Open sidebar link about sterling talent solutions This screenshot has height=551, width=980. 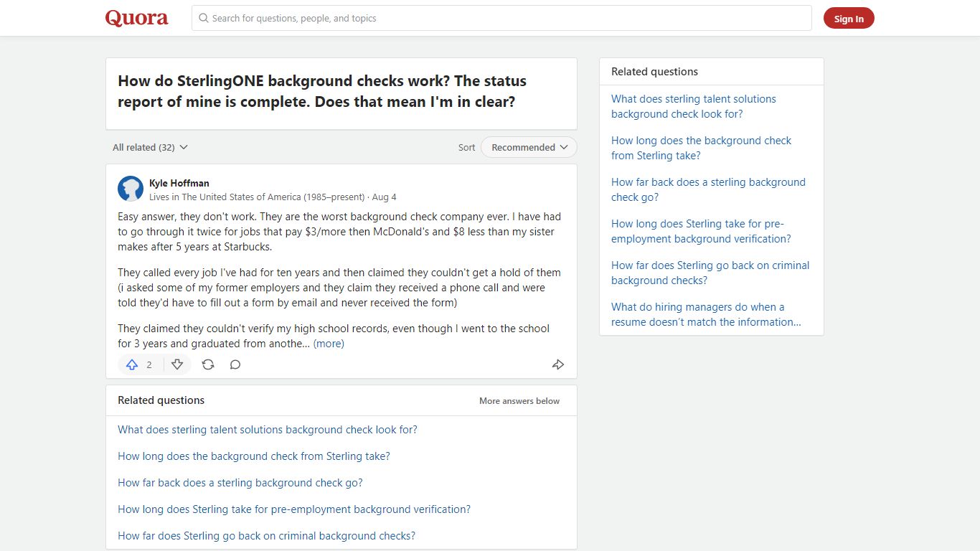(x=694, y=106)
